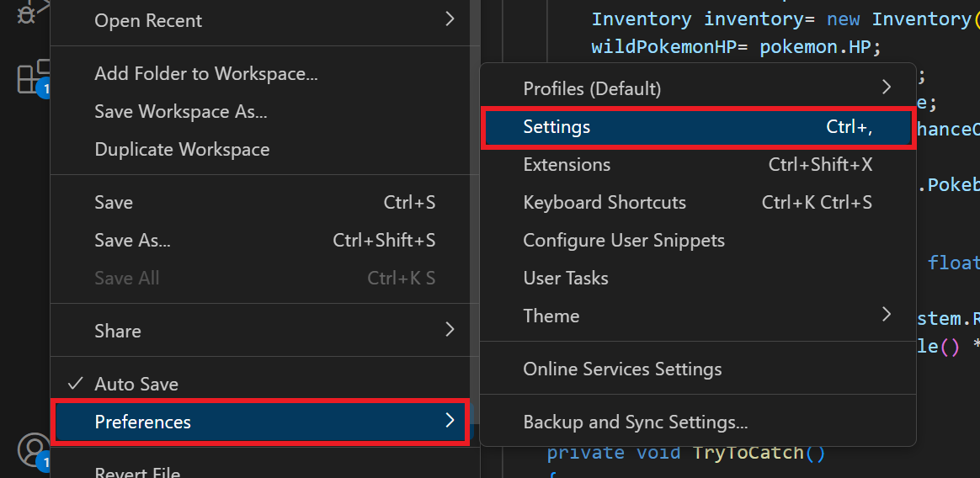Click the Inventory type name in editor
The width and height of the screenshot is (980, 478).
642,19
